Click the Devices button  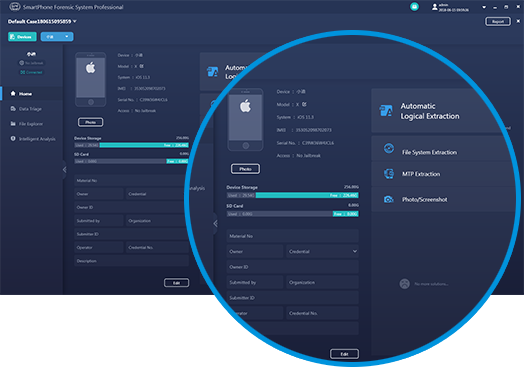point(22,37)
